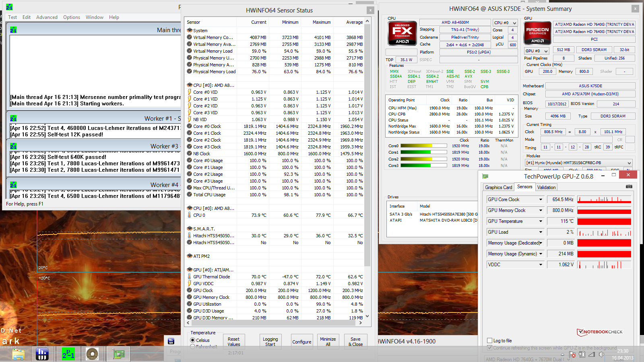This screenshot has width=644, height=362.
Task: Open Prime95 Window menu
Action: click(x=95, y=17)
